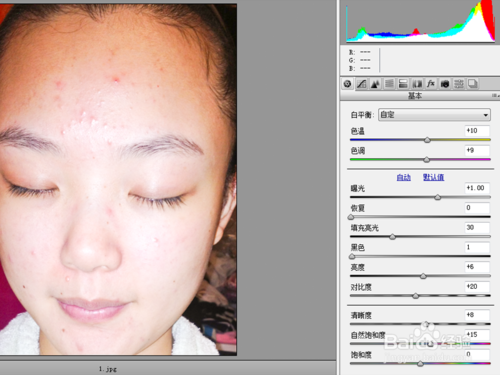Switch to the Tone Curve tab icon
This screenshot has width=500, height=375.
point(361,84)
